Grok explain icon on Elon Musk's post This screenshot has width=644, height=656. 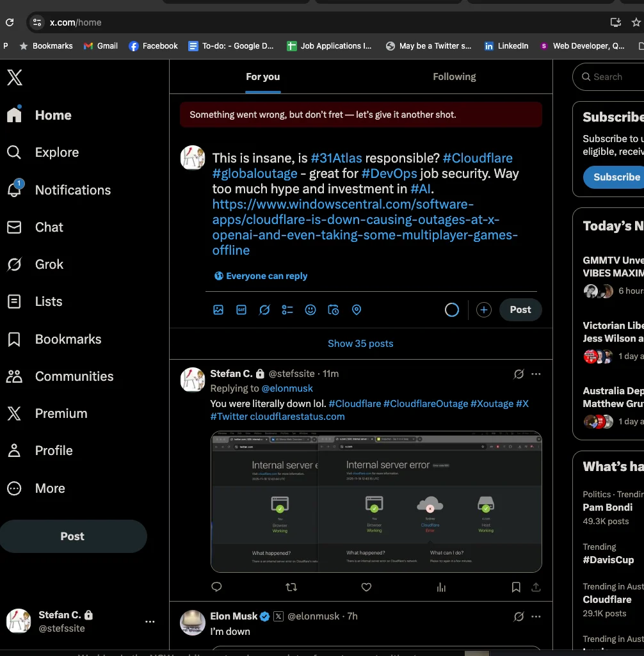(519, 617)
